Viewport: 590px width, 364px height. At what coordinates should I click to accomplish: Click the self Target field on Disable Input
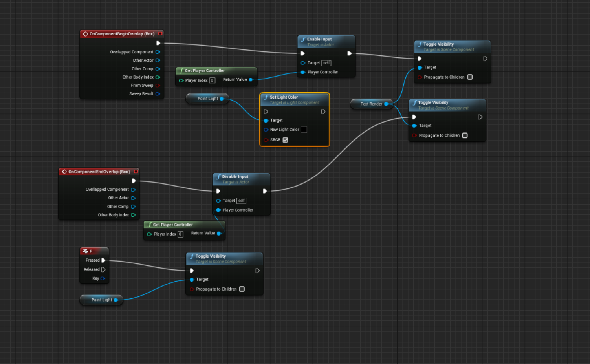(242, 201)
